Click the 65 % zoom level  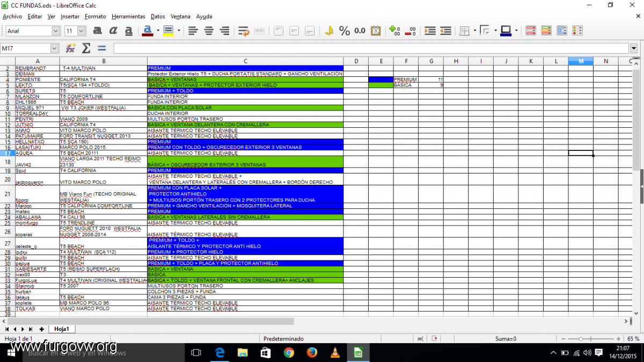click(633, 339)
